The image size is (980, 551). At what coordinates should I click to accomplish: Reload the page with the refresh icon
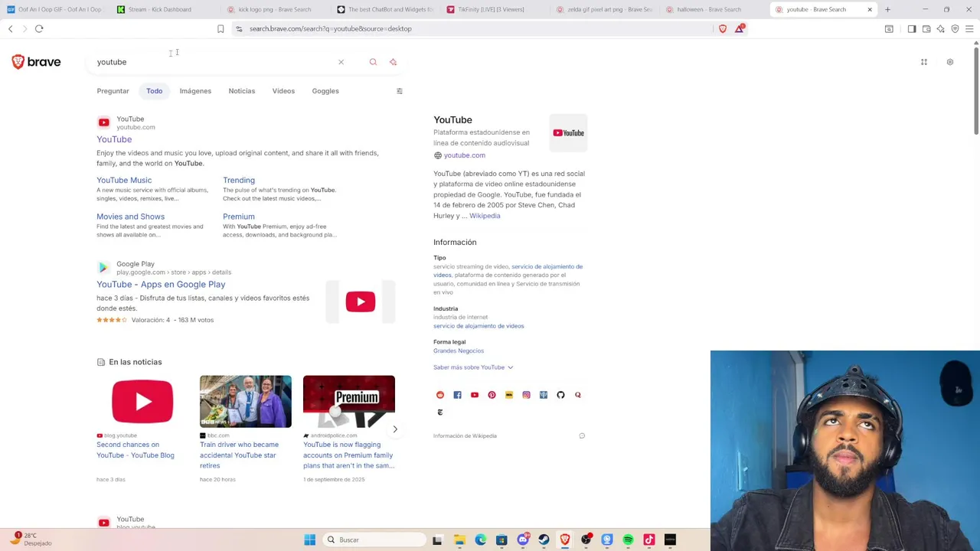click(x=39, y=29)
